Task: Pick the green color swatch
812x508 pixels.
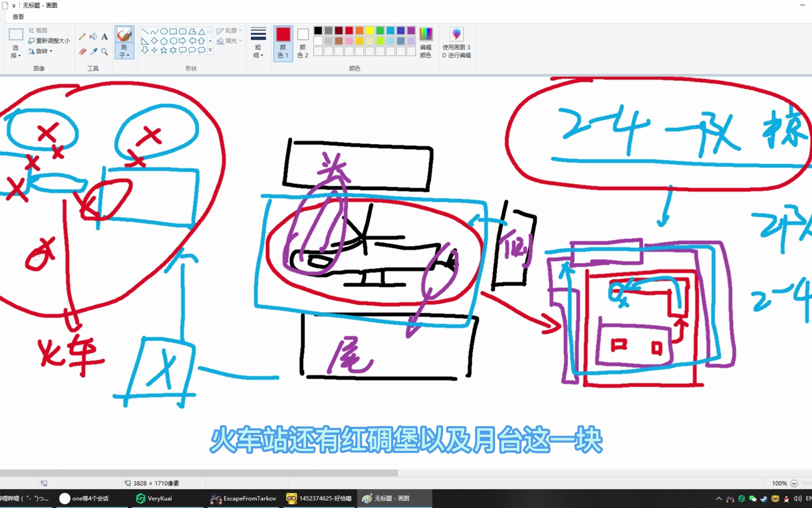Action: [x=380, y=31]
